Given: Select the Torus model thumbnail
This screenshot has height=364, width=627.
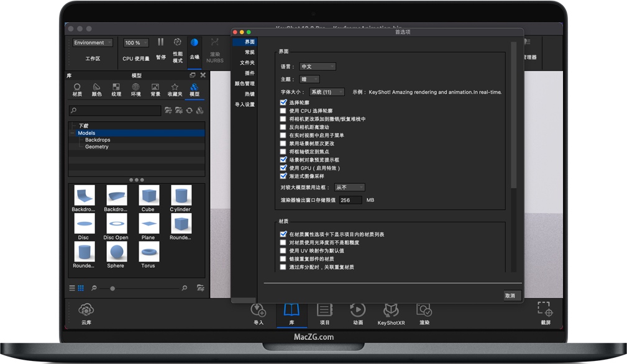Looking at the screenshot, I should click(x=149, y=252).
